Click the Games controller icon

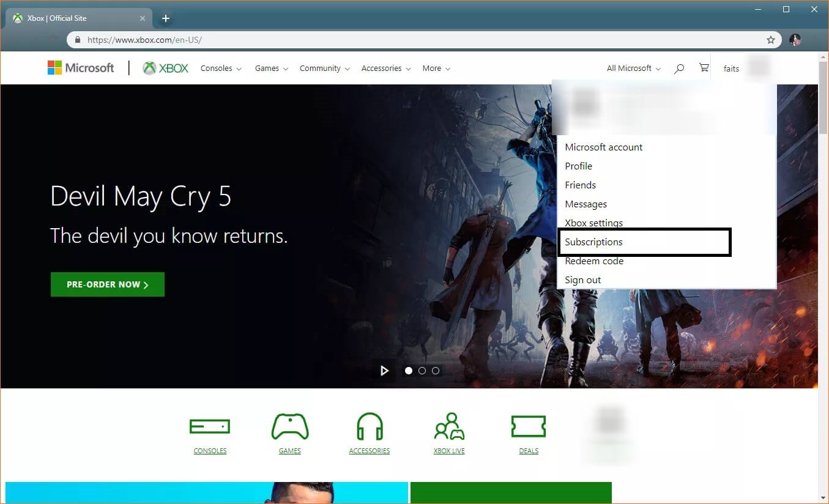290,426
